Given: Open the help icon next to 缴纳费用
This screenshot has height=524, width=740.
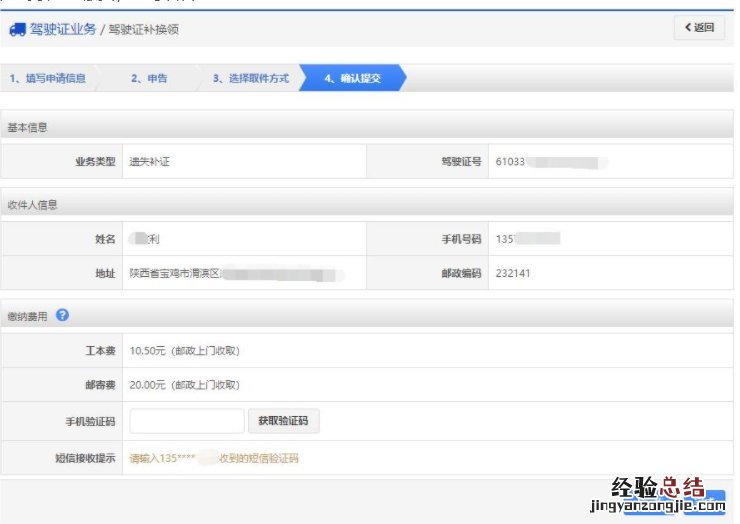Looking at the screenshot, I should coord(62,315).
